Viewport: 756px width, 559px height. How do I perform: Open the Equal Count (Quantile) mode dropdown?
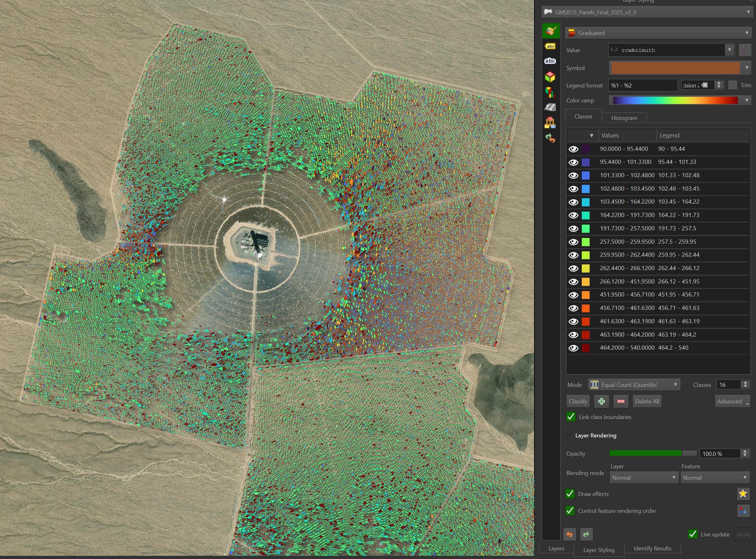point(634,385)
